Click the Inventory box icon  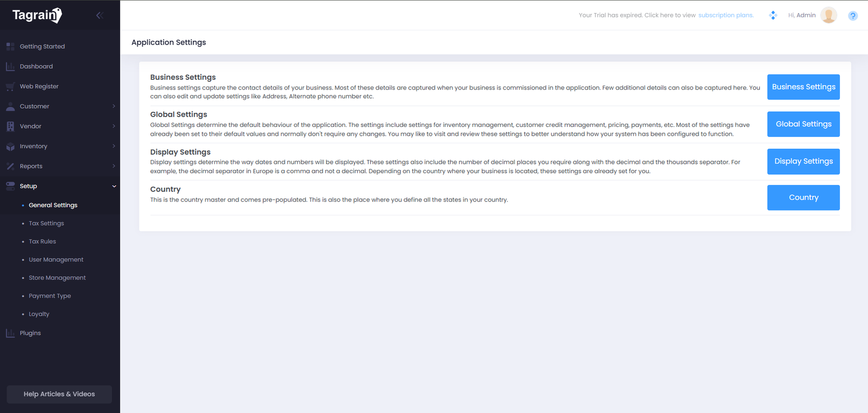click(x=10, y=147)
